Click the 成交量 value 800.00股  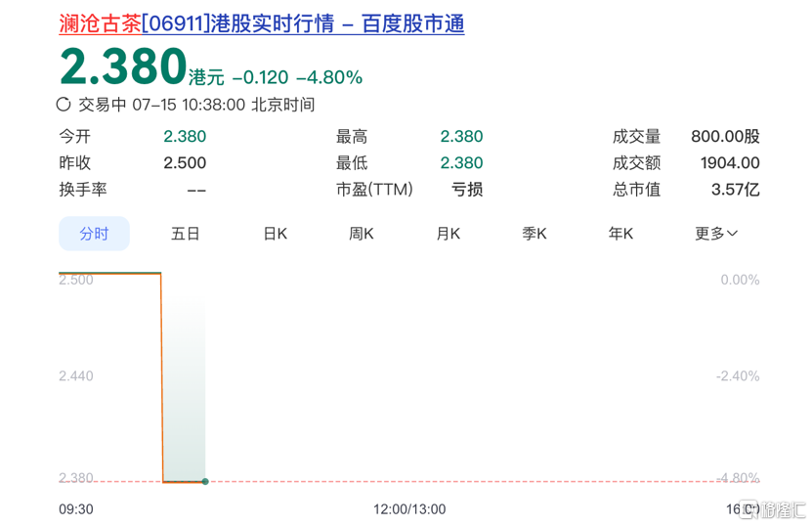pos(725,136)
